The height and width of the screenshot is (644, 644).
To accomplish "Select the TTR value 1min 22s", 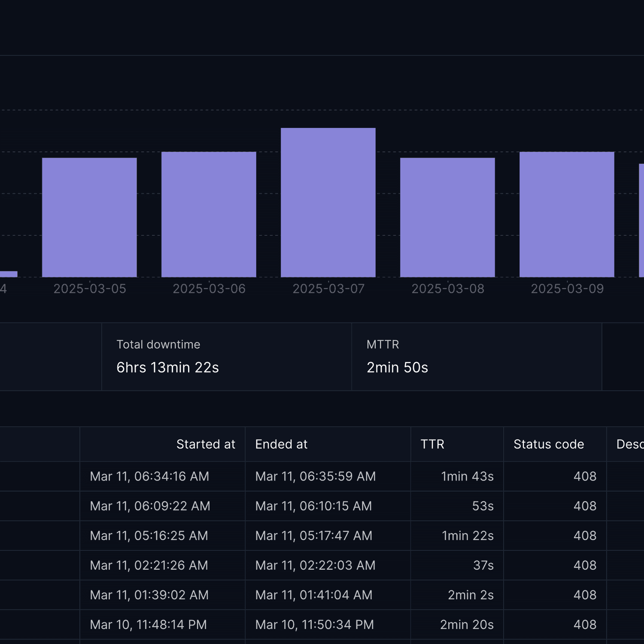I will pyautogui.click(x=468, y=536).
